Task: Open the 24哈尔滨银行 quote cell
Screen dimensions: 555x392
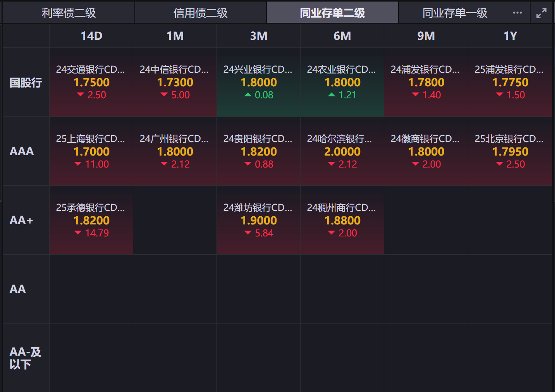Action: point(342,151)
